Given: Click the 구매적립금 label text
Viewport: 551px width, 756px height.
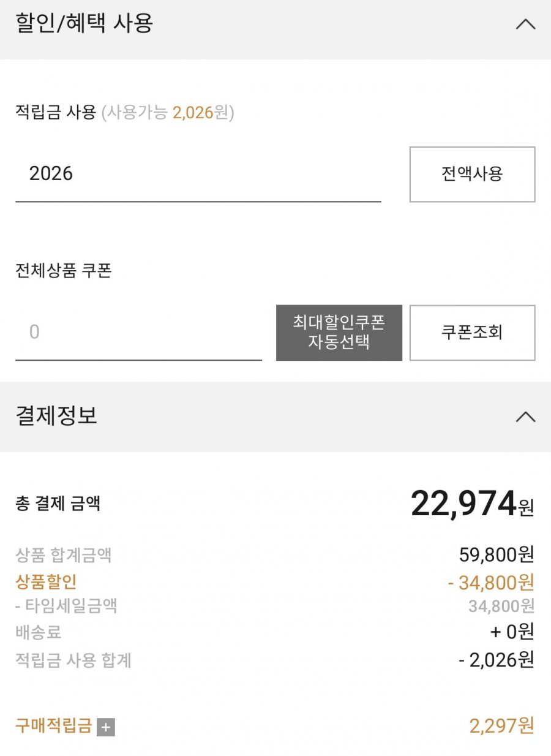Looking at the screenshot, I should (53, 726).
